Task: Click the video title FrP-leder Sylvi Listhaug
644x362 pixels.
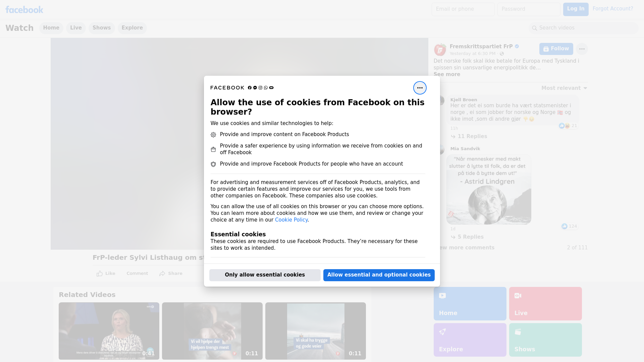Action: [x=148, y=257]
